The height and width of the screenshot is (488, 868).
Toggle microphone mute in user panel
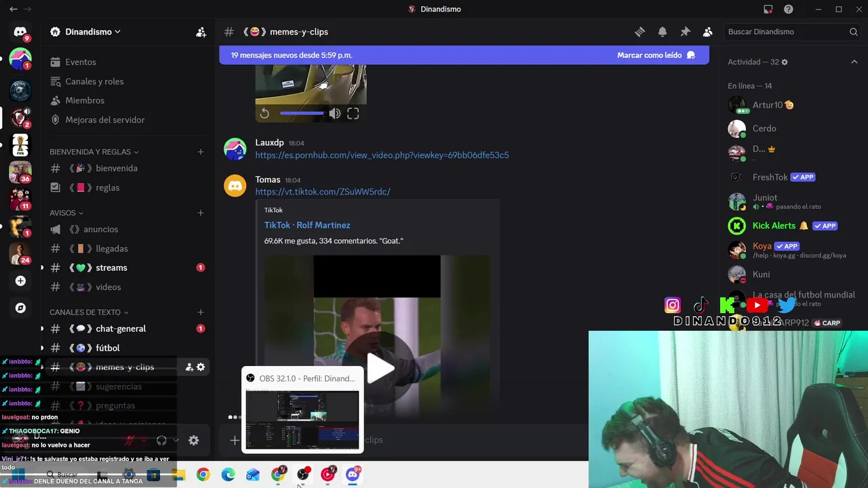pos(130,441)
